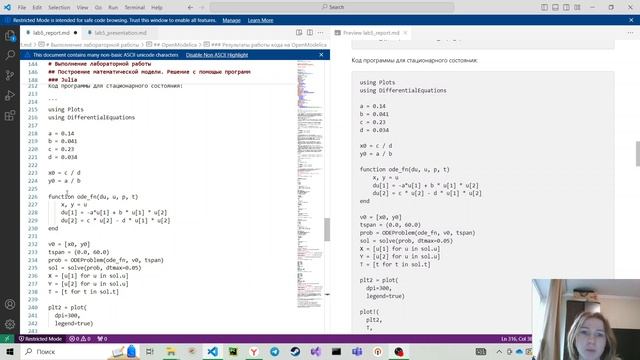Open the customize layout icon
The height and width of the screenshot is (360, 640).
577,7
